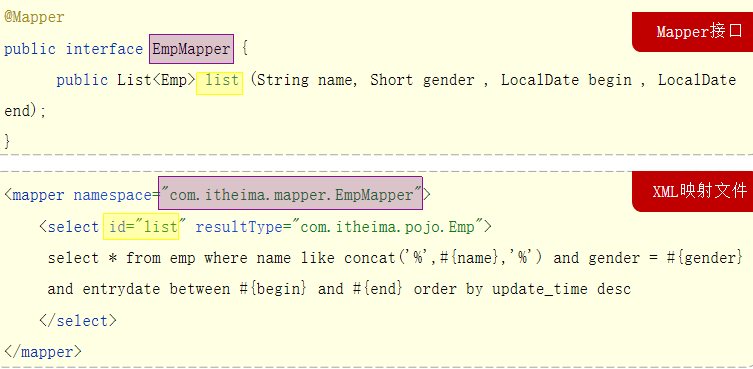
Task: Click the closing </select> tag
Action: 78,320
